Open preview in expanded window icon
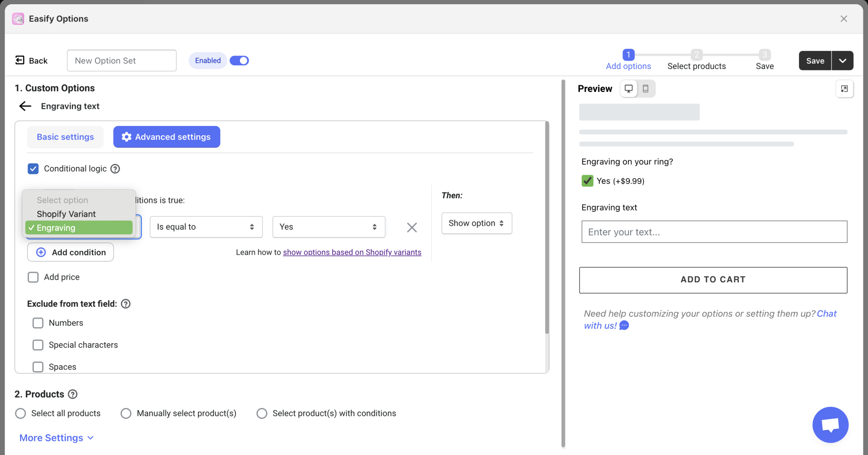 tap(844, 89)
